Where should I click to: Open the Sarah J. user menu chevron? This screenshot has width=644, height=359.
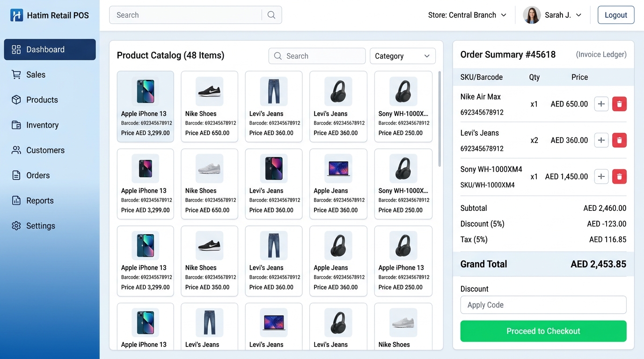578,15
